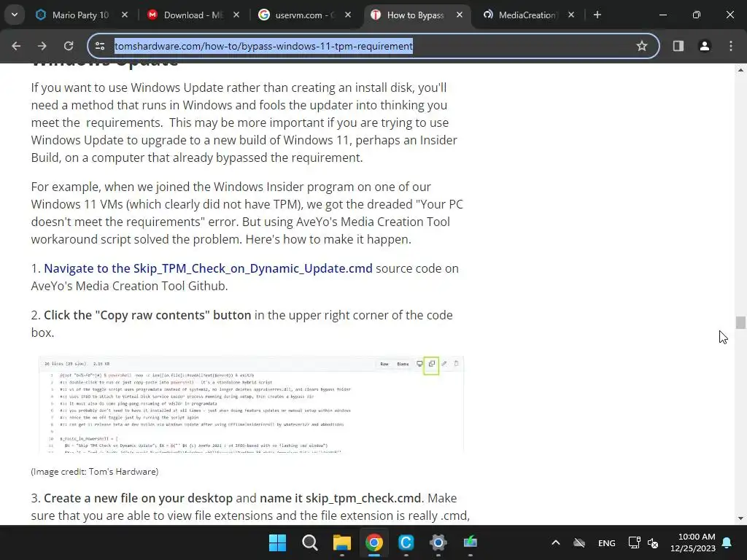Open the Chrome three-dot menu

(731, 46)
